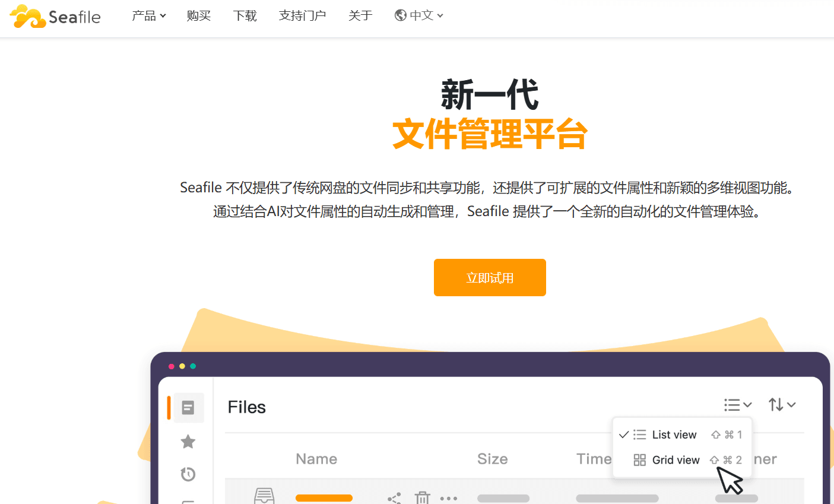The height and width of the screenshot is (504, 834).
Task: Click the sentence starting with 通过结合AI
Action: pos(487,211)
